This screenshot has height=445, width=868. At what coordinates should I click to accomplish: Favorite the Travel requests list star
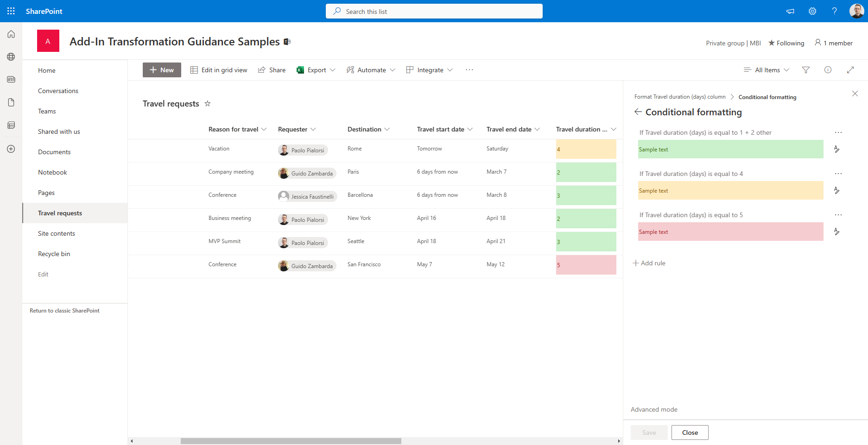point(208,104)
